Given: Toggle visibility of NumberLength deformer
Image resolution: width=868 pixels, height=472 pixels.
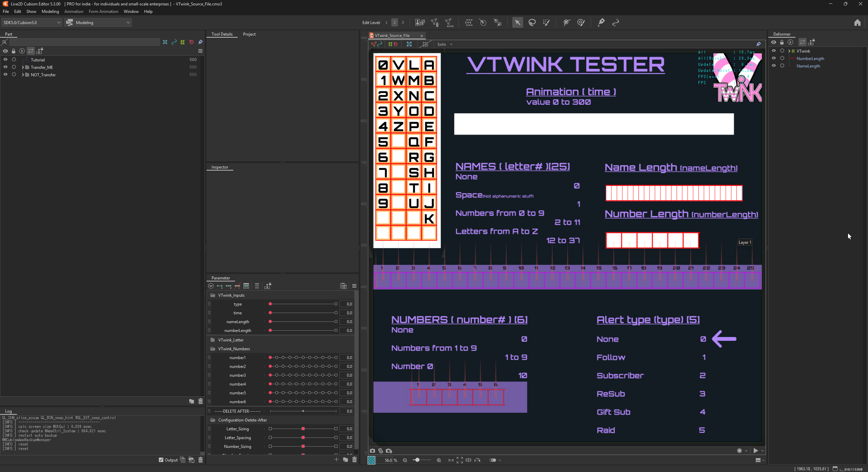Looking at the screenshot, I should [x=774, y=58].
